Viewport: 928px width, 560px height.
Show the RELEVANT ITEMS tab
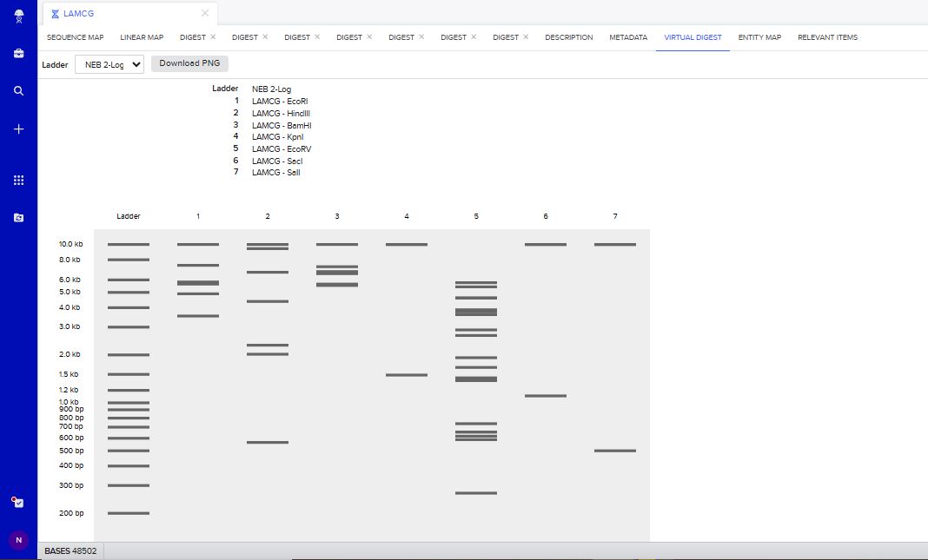click(x=827, y=37)
